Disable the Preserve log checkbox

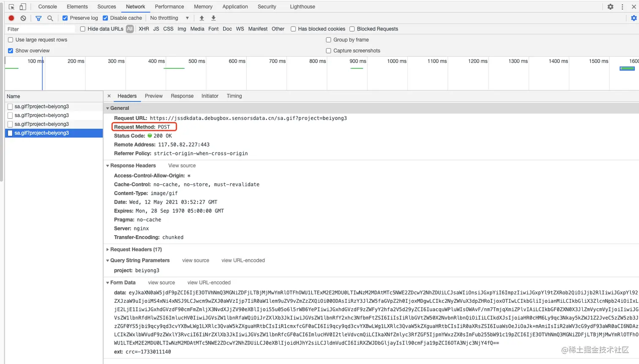(x=65, y=18)
